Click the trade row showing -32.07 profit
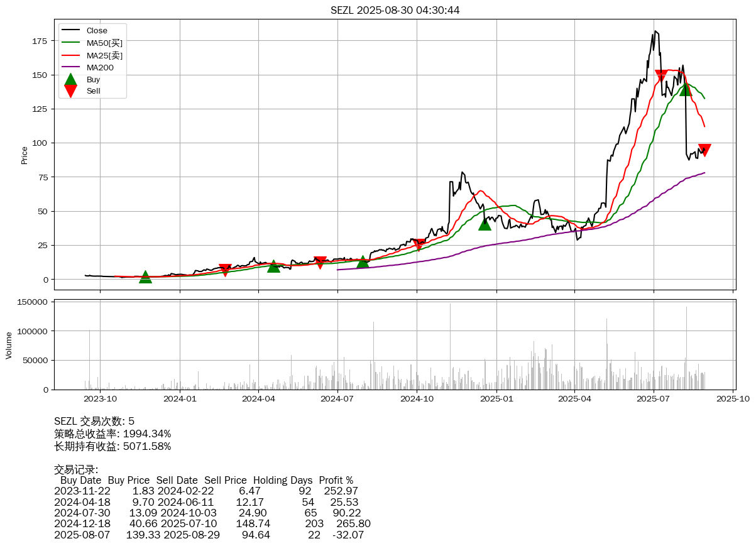The width and height of the screenshot is (756, 546). tap(209, 535)
